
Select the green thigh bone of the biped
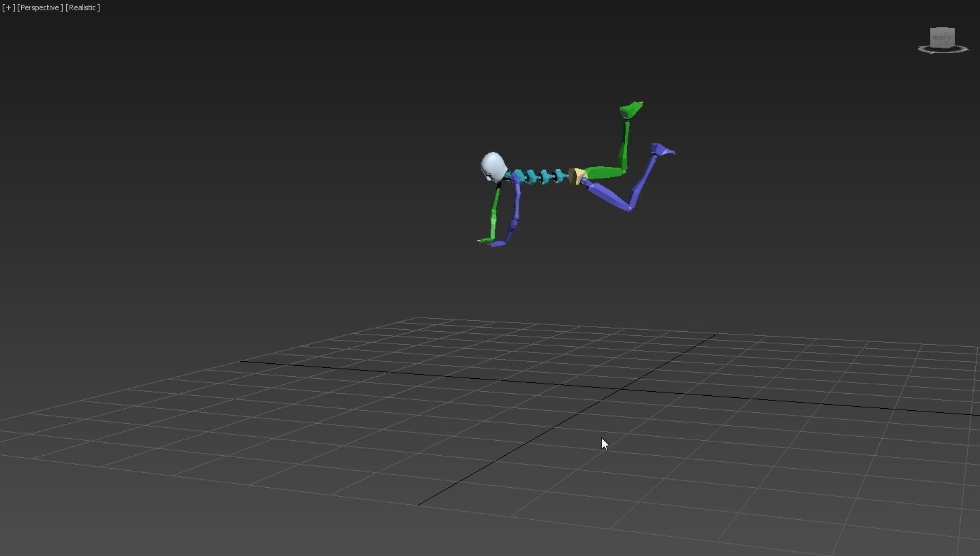(x=605, y=172)
